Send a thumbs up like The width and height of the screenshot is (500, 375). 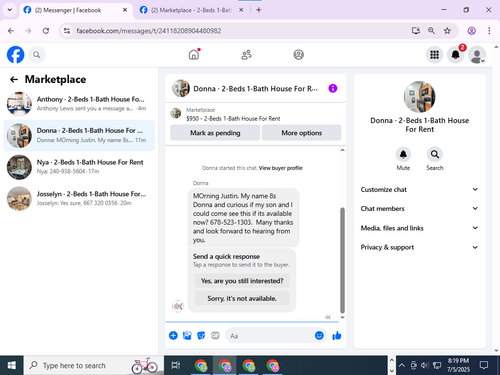click(337, 335)
